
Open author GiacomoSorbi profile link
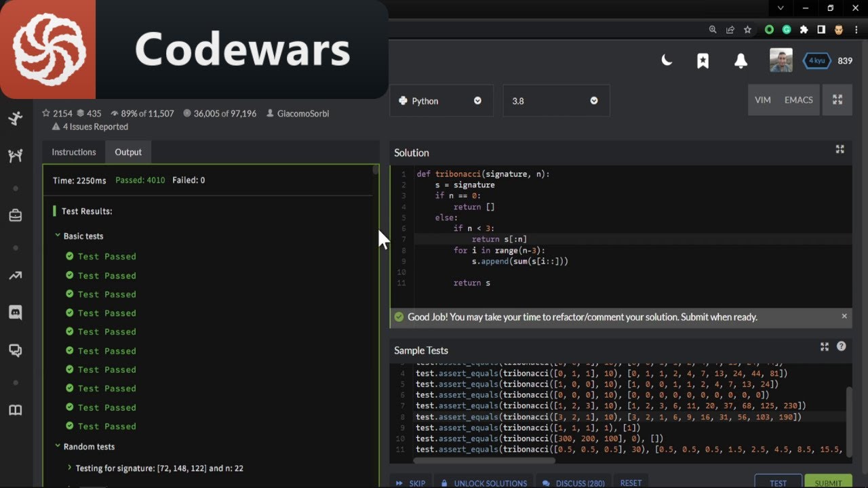pos(298,113)
